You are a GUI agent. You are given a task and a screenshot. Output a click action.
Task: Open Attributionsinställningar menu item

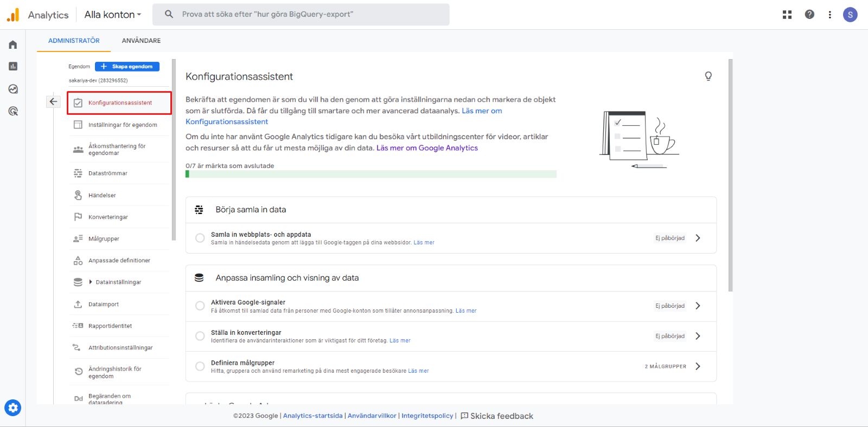pyautogui.click(x=119, y=347)
